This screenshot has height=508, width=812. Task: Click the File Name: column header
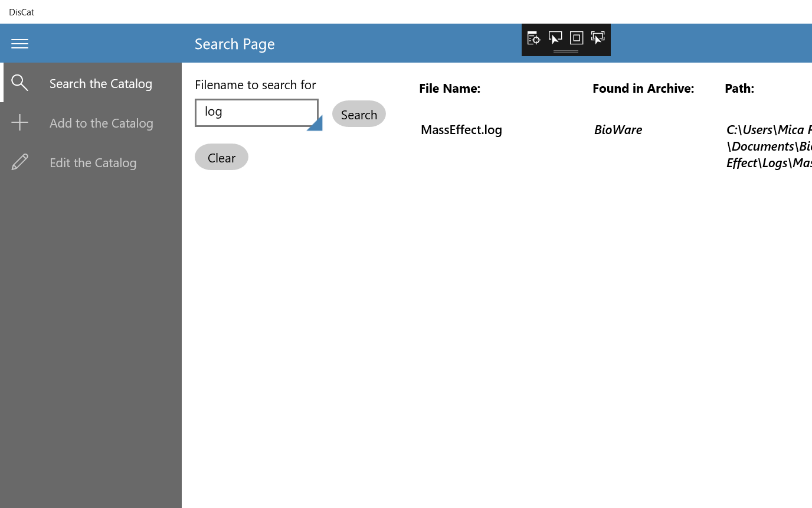(x=450, y=88)
